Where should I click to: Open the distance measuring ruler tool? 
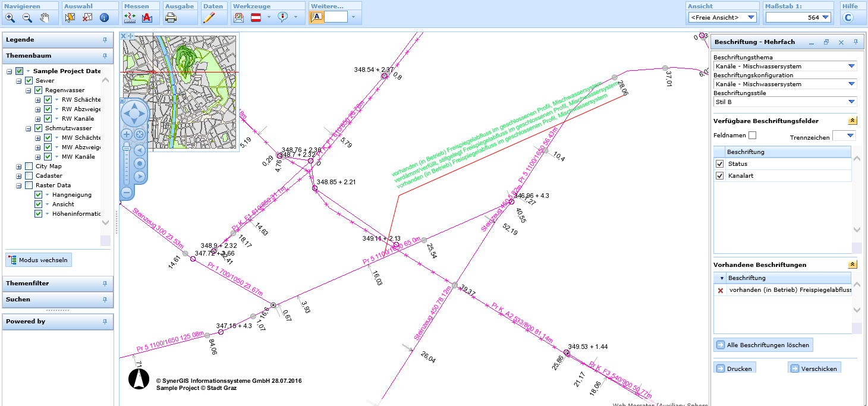(130, 18)
